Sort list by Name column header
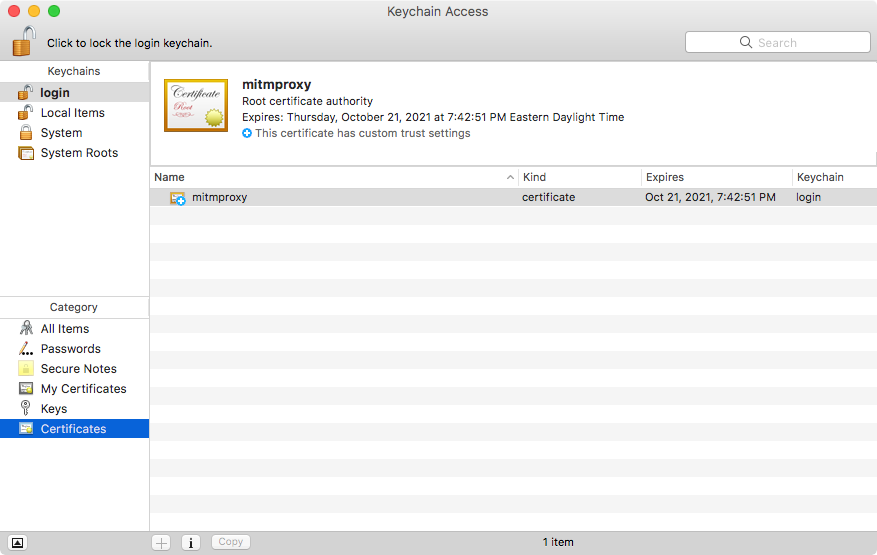Screen dimensions: 877x555 (330, 177)
